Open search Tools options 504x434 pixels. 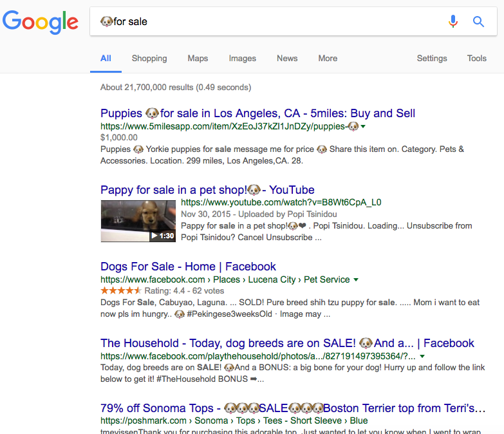coord(477,58)
